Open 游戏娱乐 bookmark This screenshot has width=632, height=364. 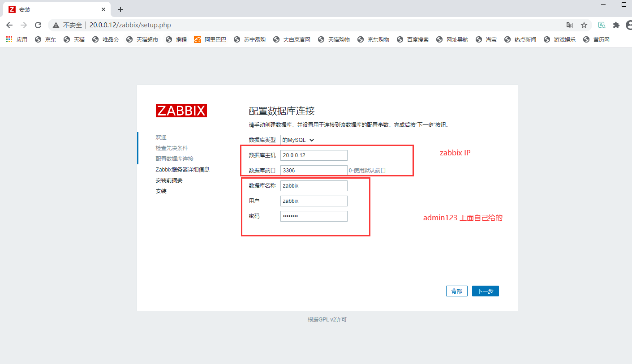[559, 39]
